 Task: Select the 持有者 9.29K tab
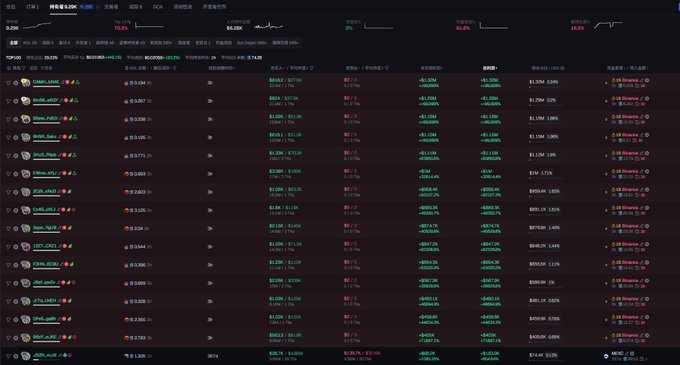63,7
